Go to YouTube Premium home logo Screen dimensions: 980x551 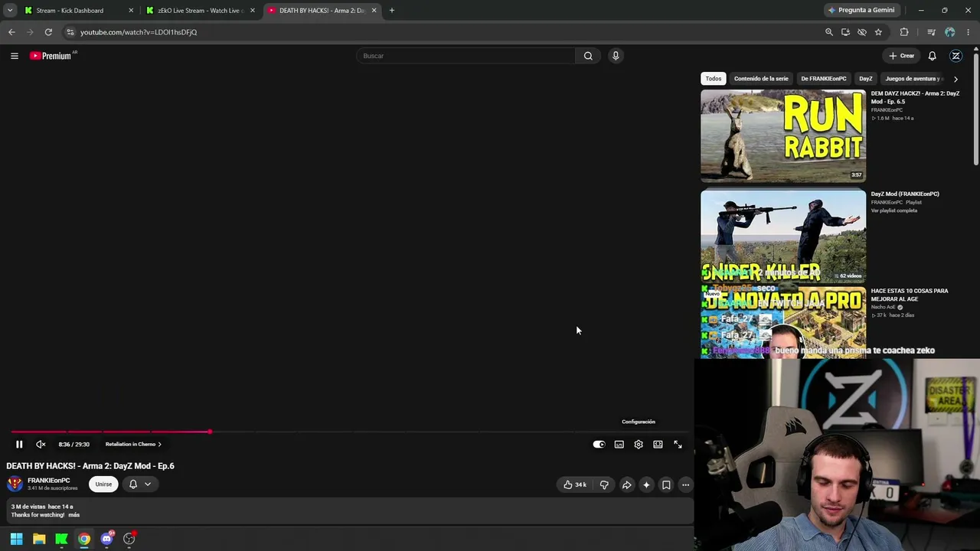tap(51, 56)
